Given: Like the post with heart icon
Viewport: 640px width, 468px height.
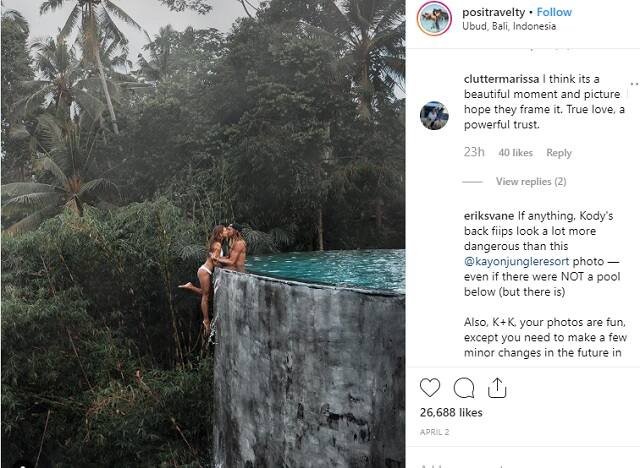Looking at the screenshot, I should pyautogui.click(x=430, y=387).
